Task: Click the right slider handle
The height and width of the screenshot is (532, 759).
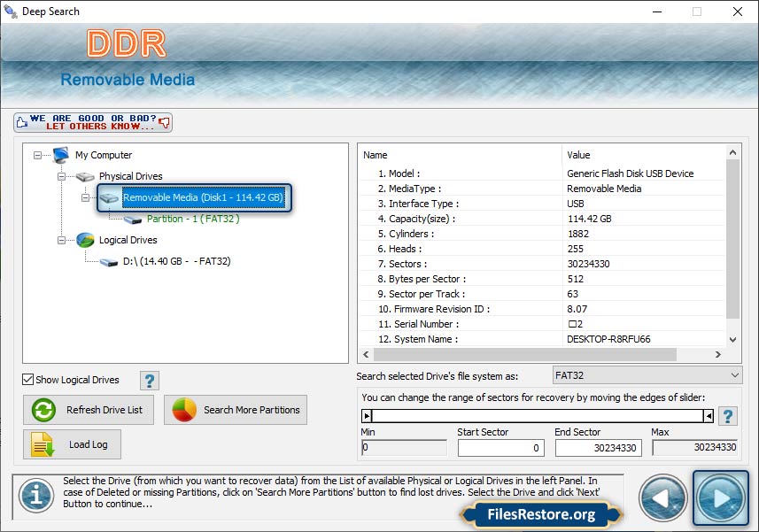Action: tap(709, 416)
